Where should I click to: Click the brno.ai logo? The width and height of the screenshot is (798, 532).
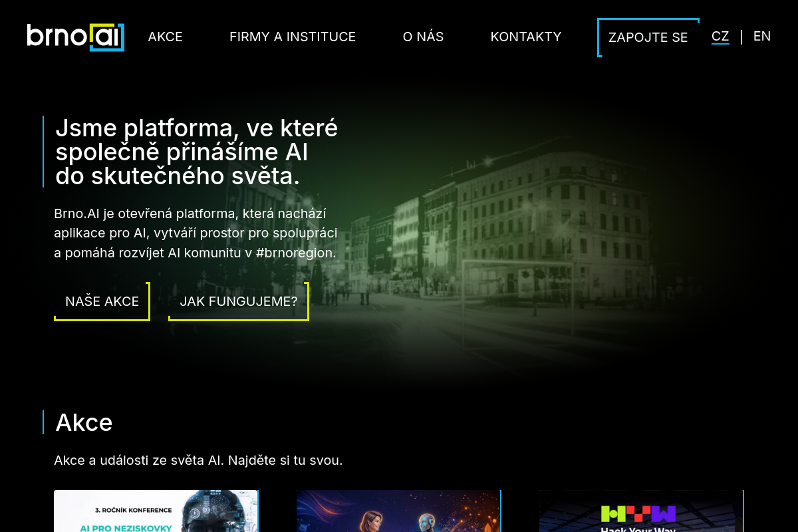point(75,37)
